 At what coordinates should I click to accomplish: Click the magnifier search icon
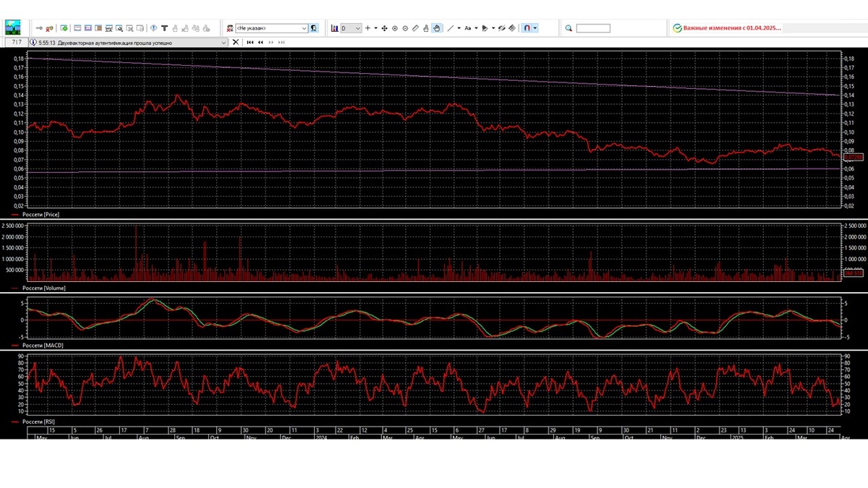(x=569, y=28)
